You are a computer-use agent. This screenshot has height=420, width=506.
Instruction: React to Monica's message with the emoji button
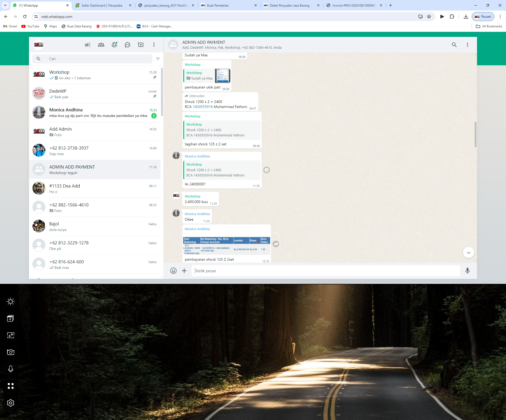coord(266,170)
